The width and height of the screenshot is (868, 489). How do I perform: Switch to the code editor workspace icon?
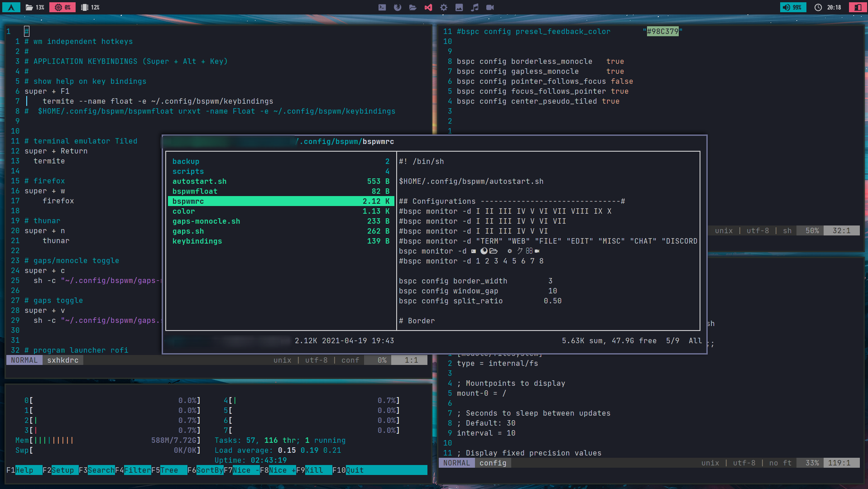coord(428,7)
